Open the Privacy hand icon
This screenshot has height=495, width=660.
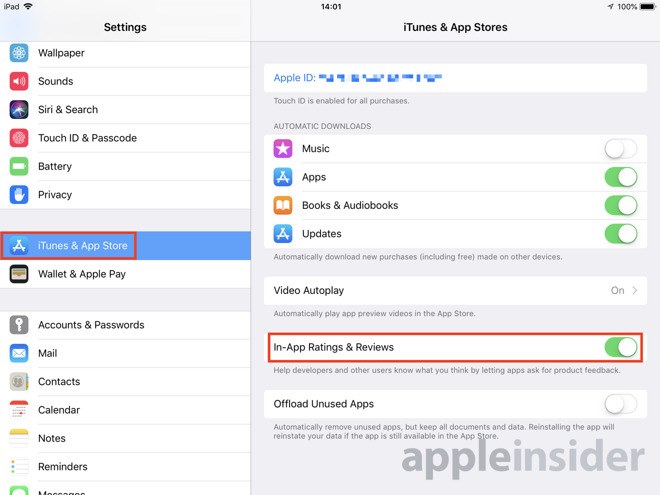[x=19, y=194]
